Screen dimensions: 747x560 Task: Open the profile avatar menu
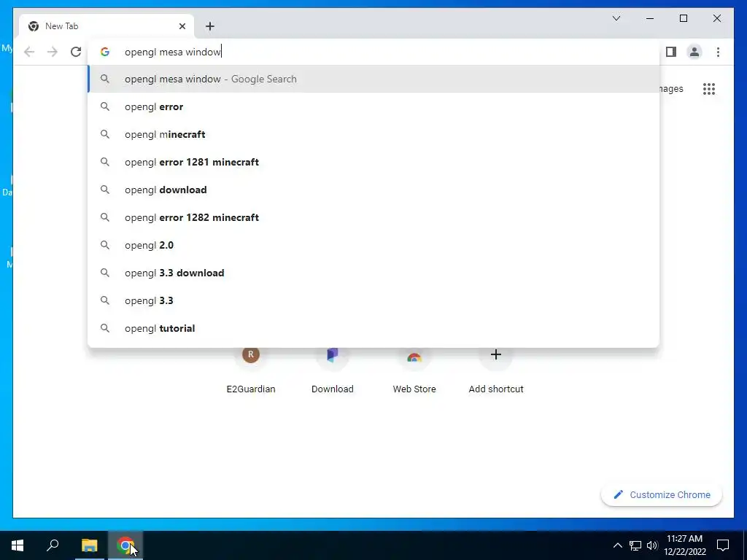click(694, 52)
